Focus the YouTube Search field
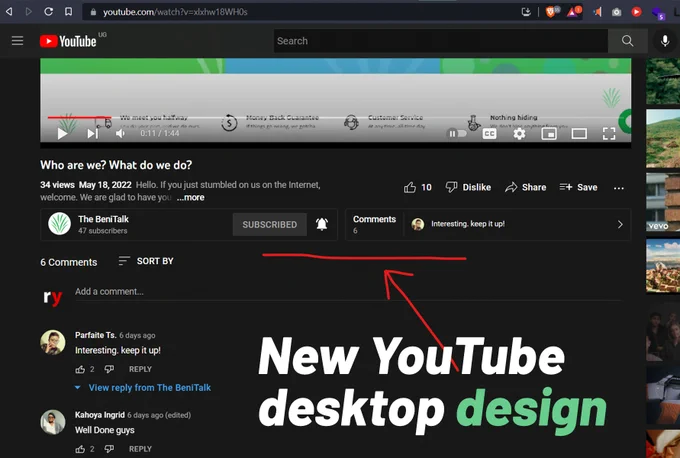This screenshot has height=458, width=680. click(441, 41)
